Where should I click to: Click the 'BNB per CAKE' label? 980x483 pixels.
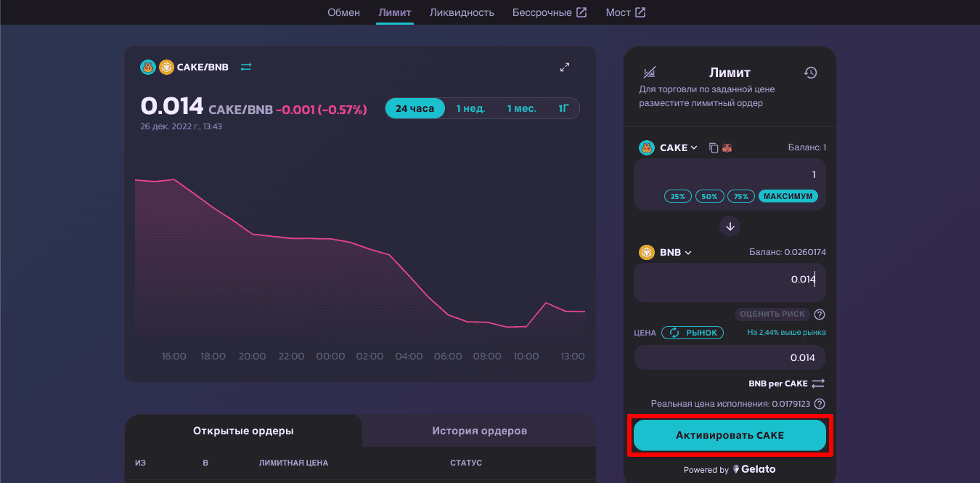coord(778,383)
